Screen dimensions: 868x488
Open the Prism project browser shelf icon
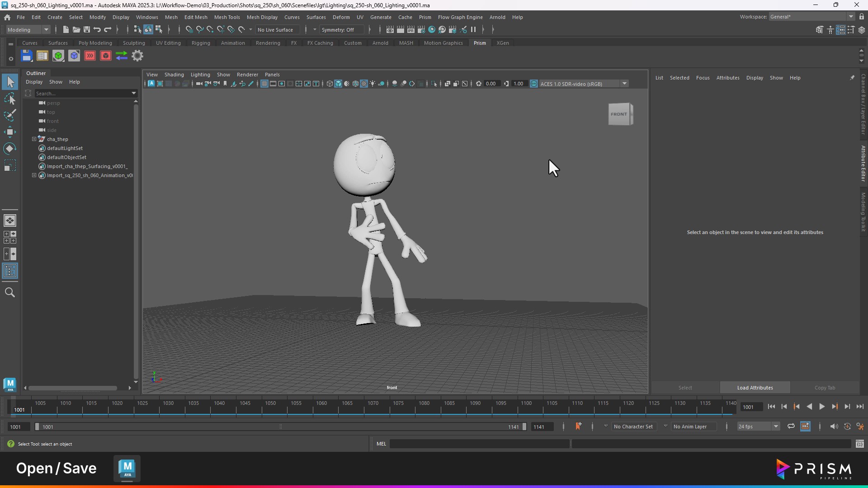(42, 56)
